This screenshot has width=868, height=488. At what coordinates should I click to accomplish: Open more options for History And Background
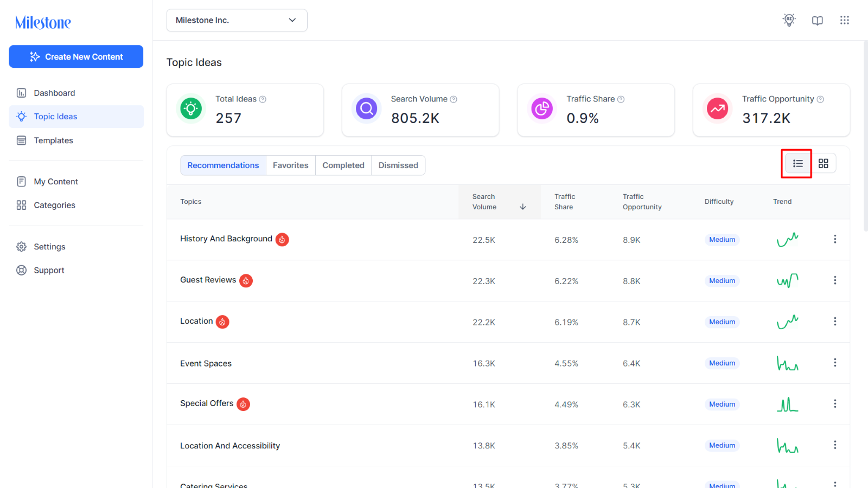[x=835, y=239]
